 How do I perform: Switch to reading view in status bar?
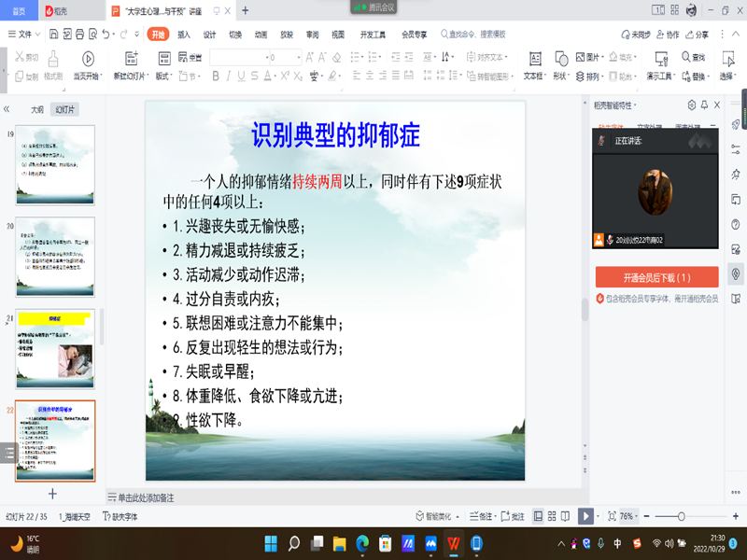pyautogui.click(x=567, y=516)
